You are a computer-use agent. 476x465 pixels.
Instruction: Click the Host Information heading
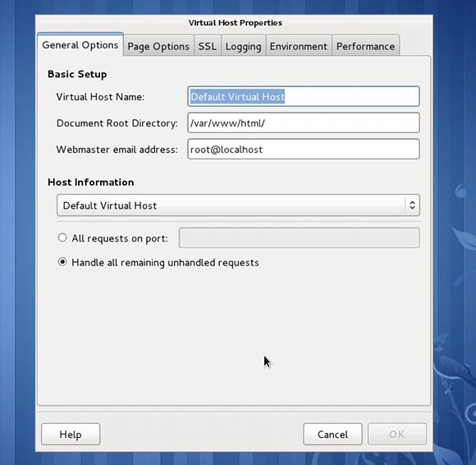click(x=91, y=182)
